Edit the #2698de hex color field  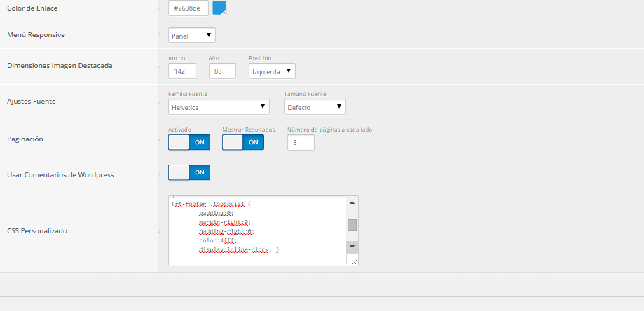[189, 8]
